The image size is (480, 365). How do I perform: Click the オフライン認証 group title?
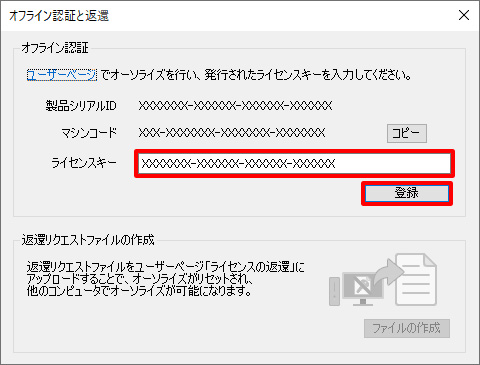[55, 48]
